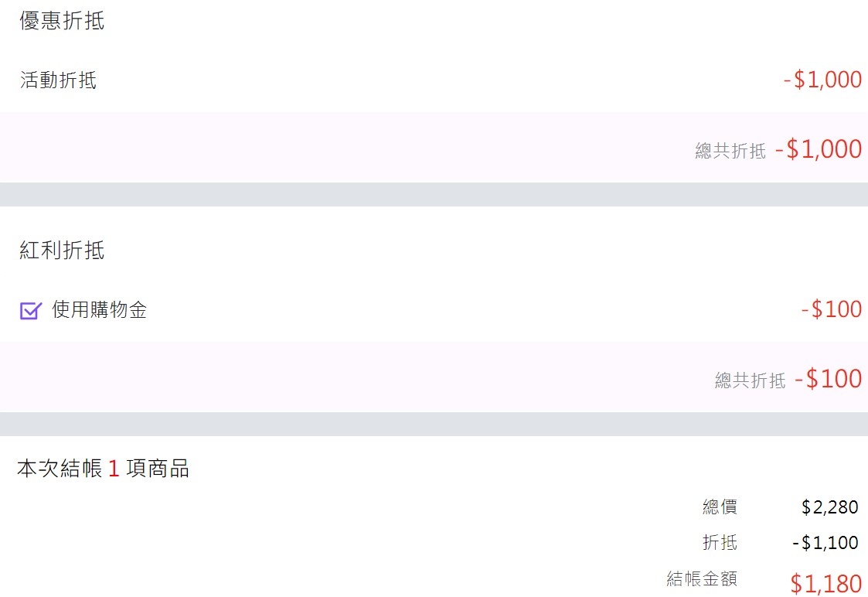
Task: Click 總共折抵 -$1,000 in 優惠折抵 section
Action: click(778, 149)
